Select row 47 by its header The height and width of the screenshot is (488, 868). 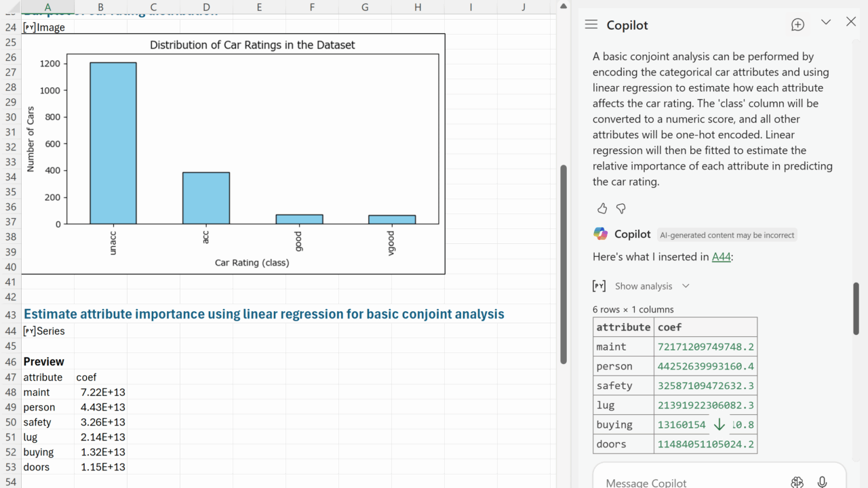click(x=10, y=378)
